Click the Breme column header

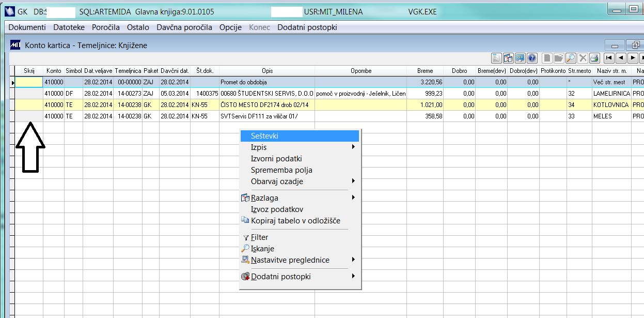[x=426, y=71]
